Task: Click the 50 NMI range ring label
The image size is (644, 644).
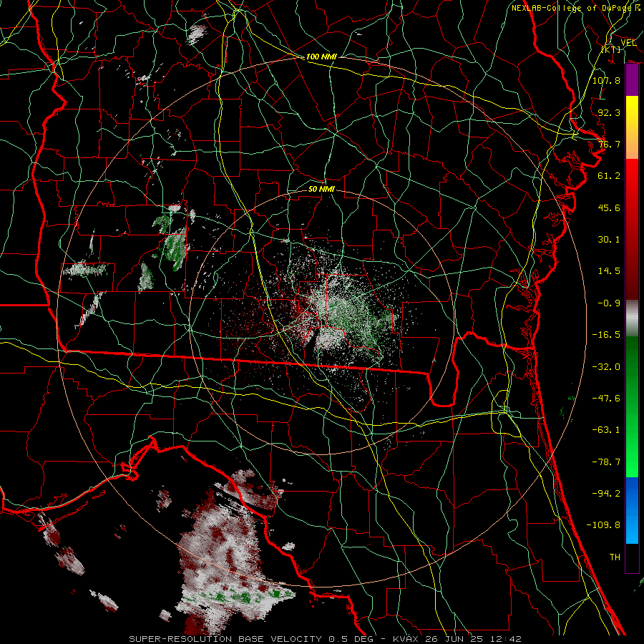Action: pos(321,189)
